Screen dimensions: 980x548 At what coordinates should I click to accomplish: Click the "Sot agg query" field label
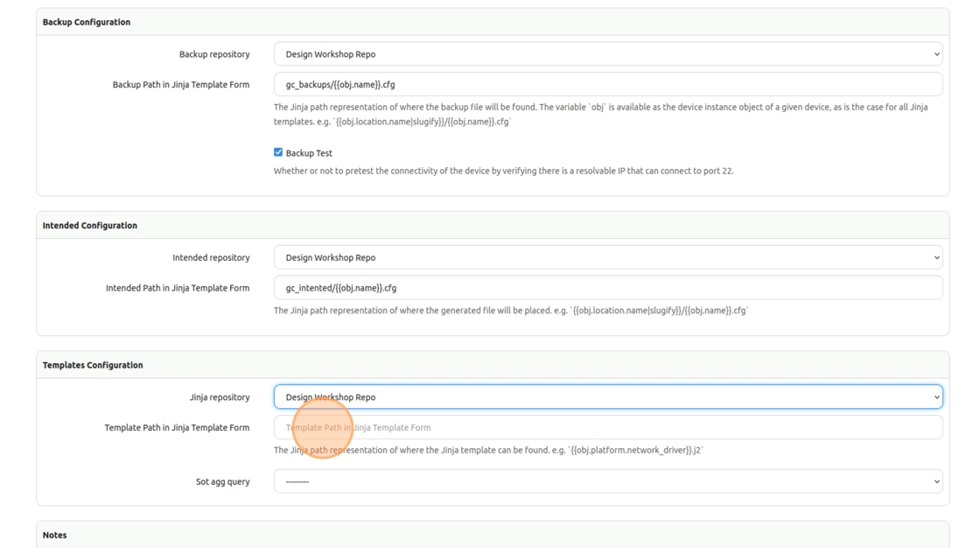tap(222, 481)
